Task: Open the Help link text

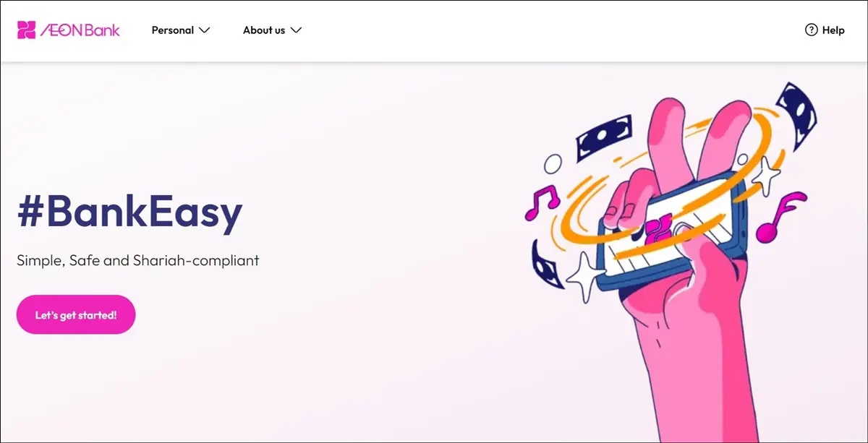Action: tap(833, 30)
